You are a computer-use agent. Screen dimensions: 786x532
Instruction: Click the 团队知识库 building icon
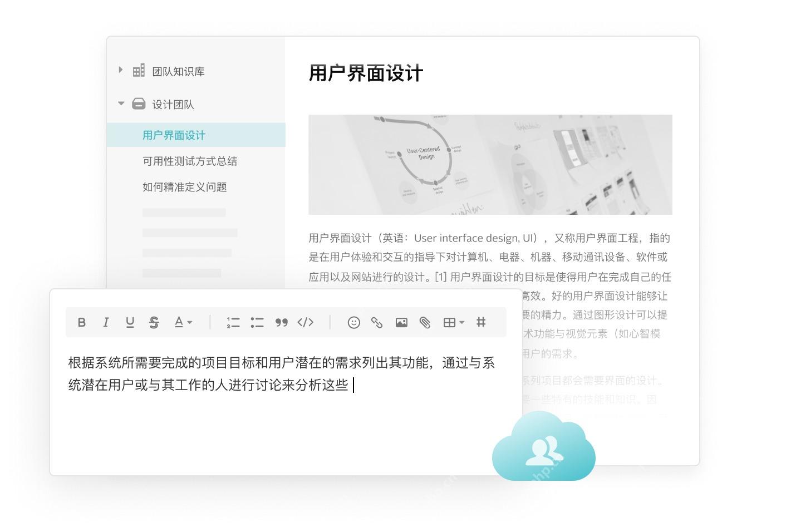pos(139,70)
